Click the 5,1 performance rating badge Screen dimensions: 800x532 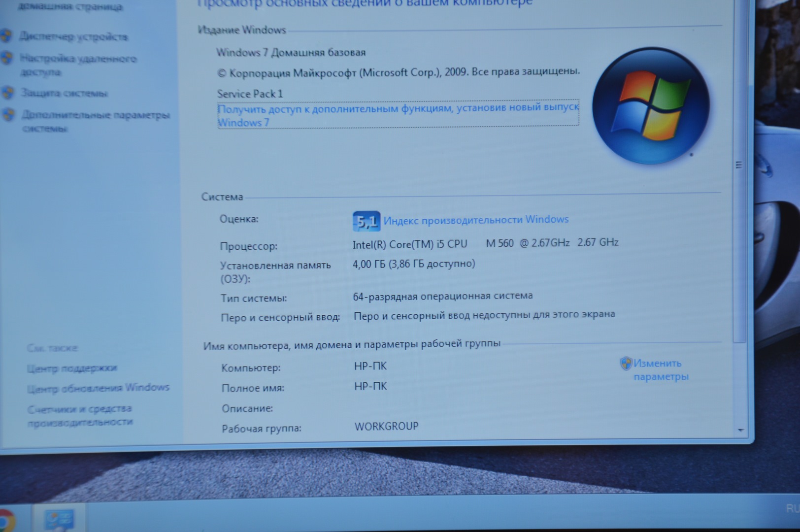(x=366, y=221)
